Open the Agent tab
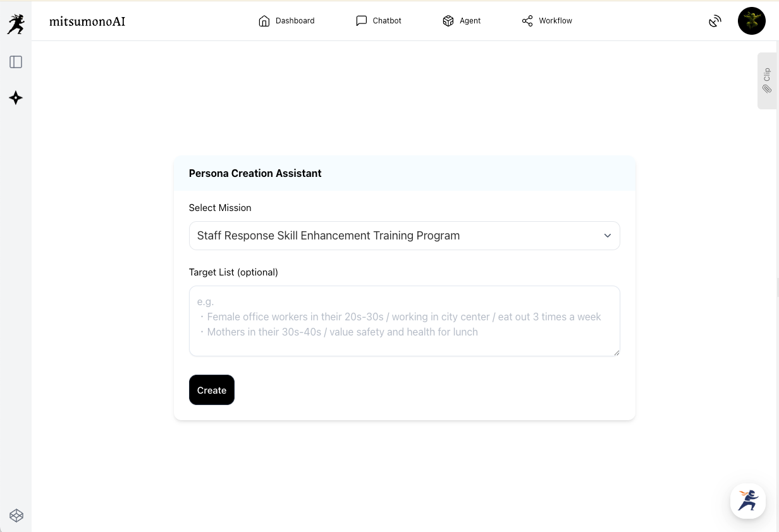 (462, 21)
